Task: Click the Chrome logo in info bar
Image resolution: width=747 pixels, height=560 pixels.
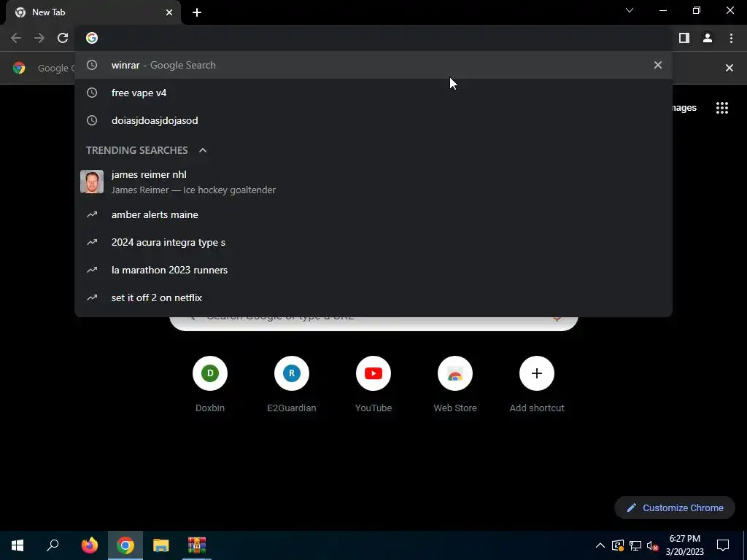Action: pos(19,68)
